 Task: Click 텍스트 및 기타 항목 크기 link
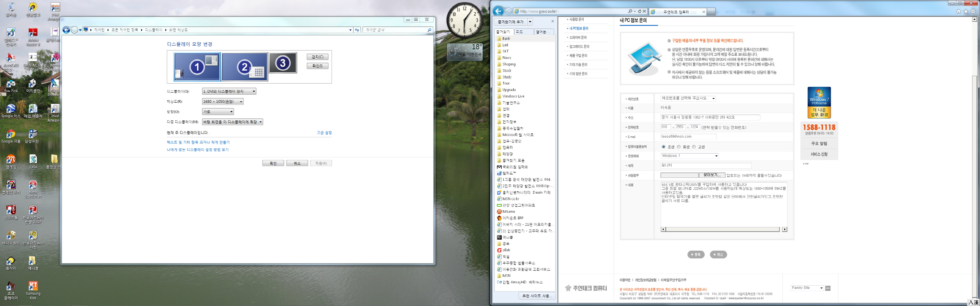198,142
